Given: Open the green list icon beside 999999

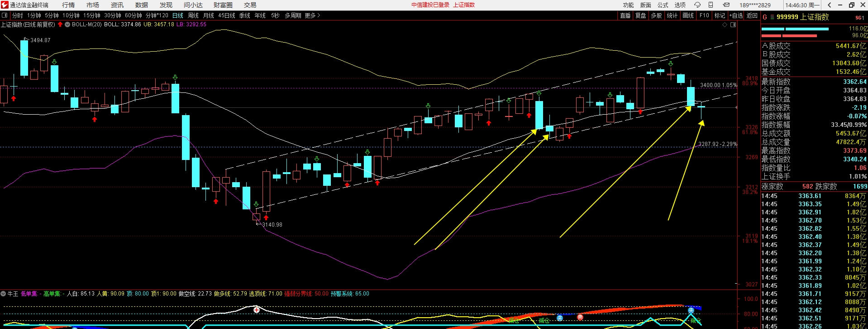Looking at the screenshot, I should [x=772, y=17].
